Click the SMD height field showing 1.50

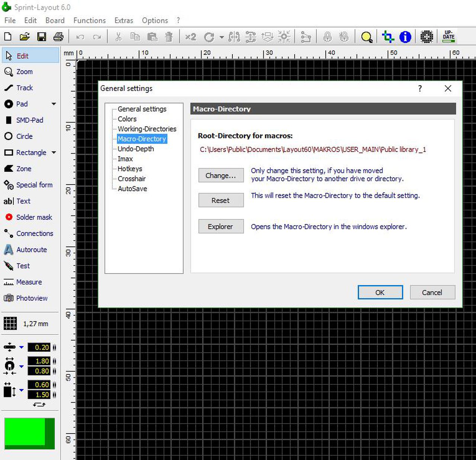(39, 395)
